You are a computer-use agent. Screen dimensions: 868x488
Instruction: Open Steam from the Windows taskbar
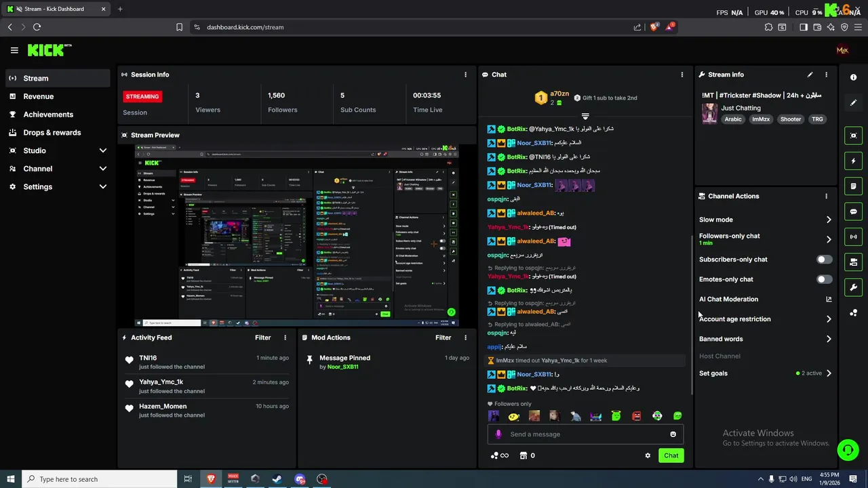(277, 479)
